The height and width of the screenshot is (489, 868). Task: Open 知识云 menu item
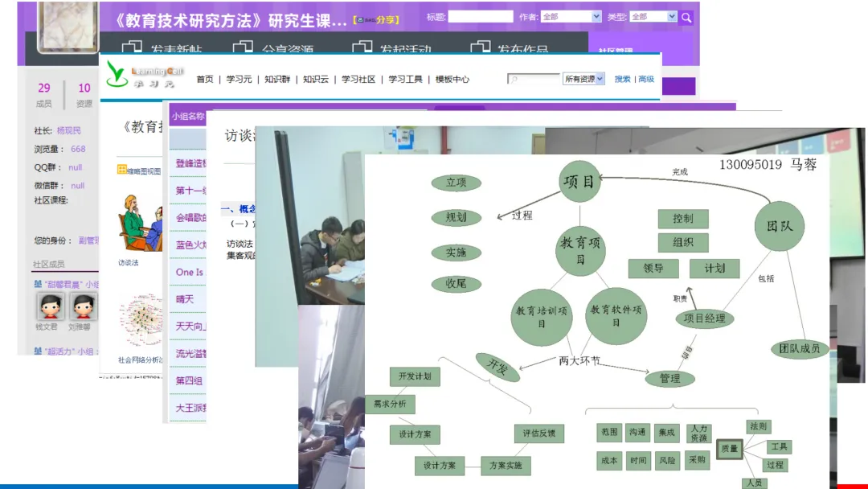pos(316,79)
